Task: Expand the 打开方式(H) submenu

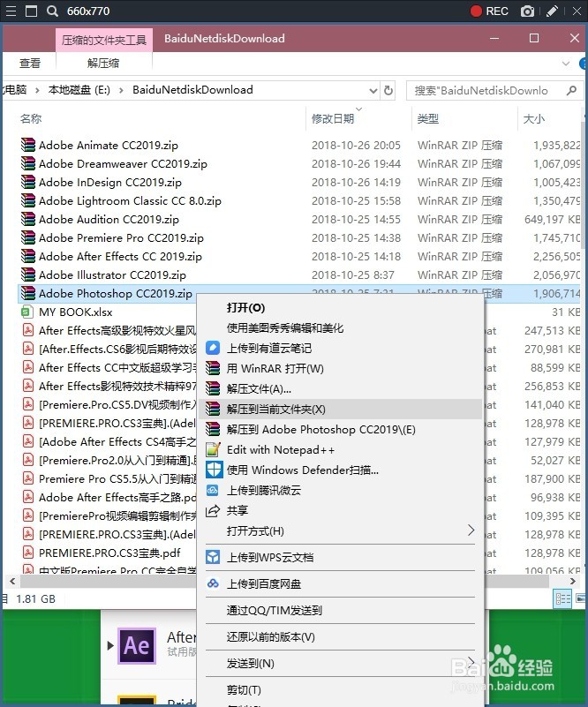Action: coord(471,530)
